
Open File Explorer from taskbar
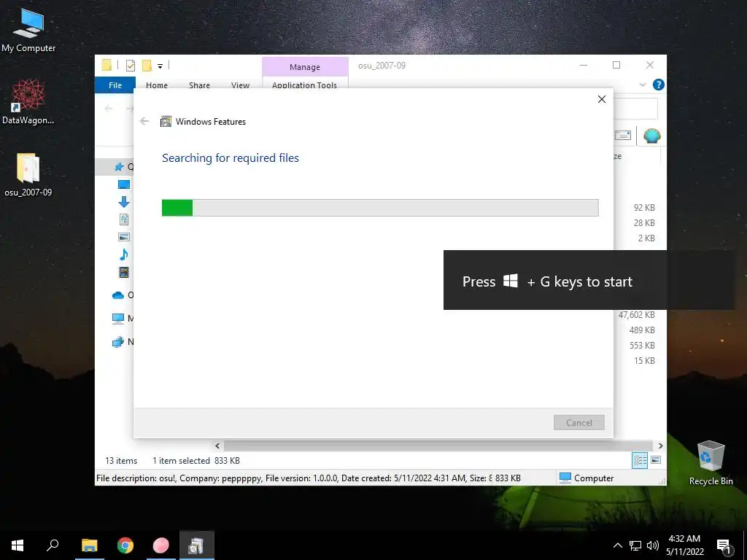pos(89,545)
